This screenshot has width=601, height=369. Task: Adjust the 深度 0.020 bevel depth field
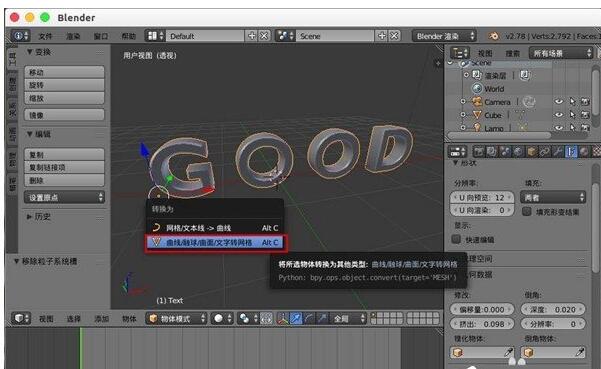[x=553, y=309]
